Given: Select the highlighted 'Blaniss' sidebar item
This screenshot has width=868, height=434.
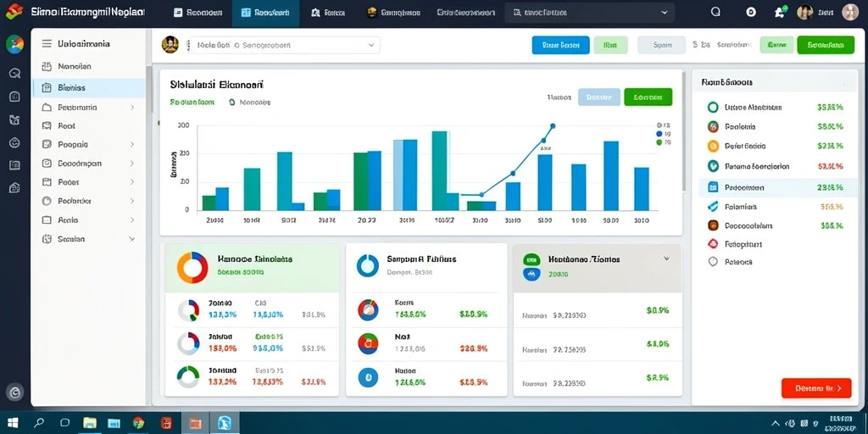Looking at the screenshot, I should tap(88, 87).
